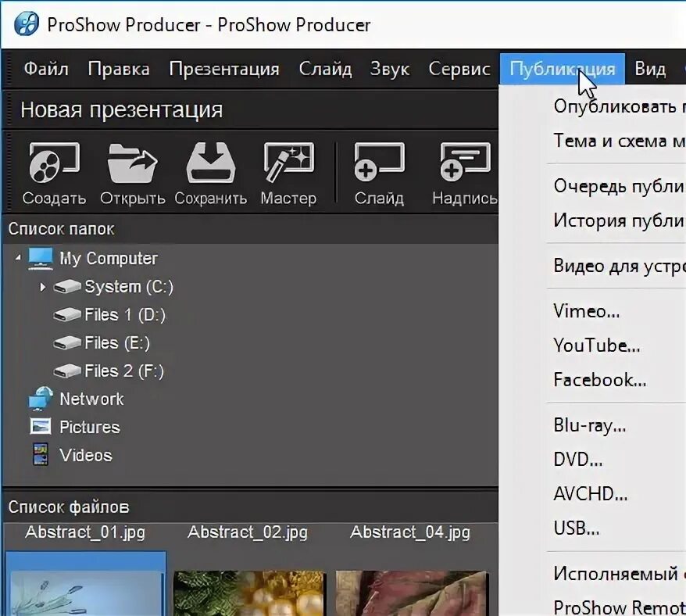Click the Files (E:) drive icon
Screen dimensions: 686x616
pyautogui.click(x=67, y=343)
